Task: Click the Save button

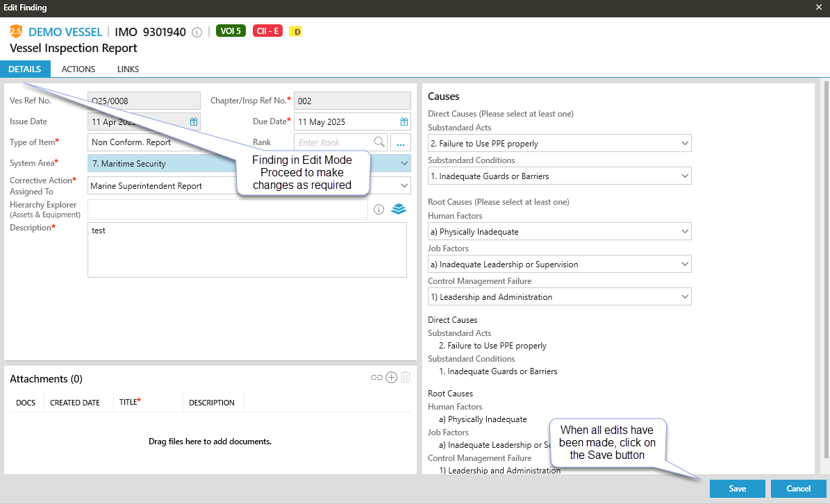Action: pos(738,489)
